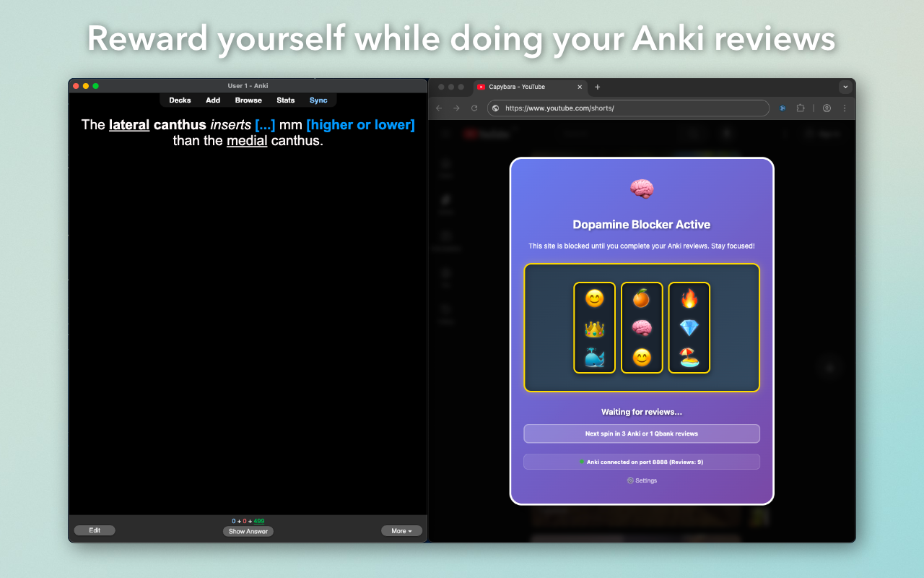
Task: Click the site info globe icon
Action: [x=495, y=108]
